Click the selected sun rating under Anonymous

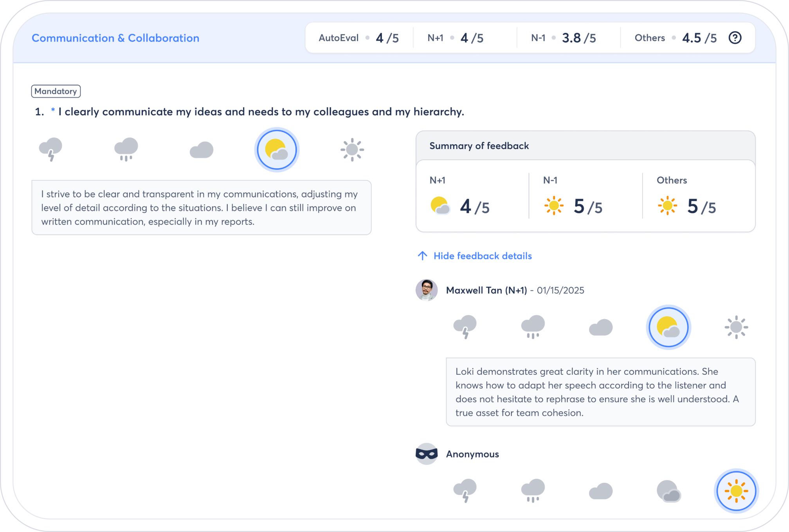[736, 491]
